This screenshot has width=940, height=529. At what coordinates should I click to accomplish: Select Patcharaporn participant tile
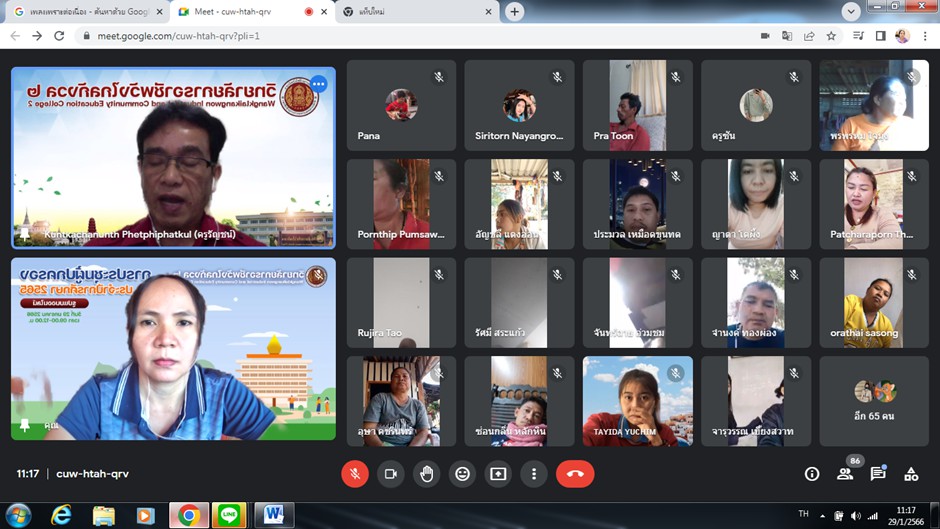(874, 204)
